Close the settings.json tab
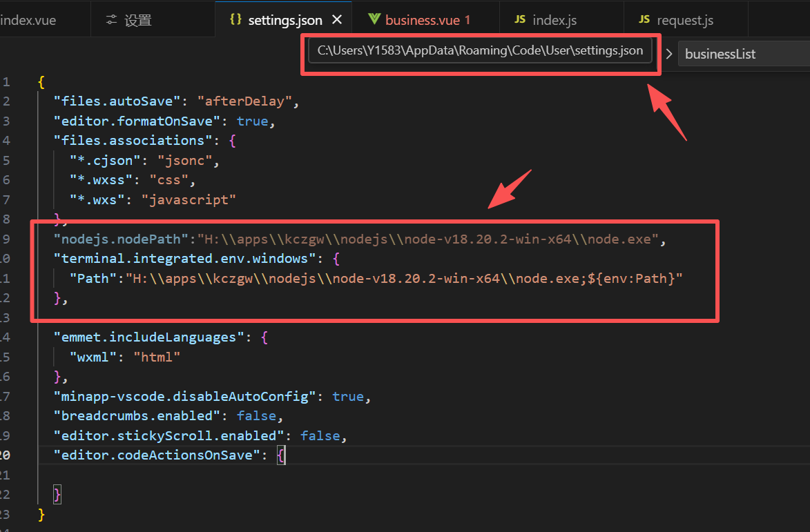Image resolution: width=810 pixels, height=532 pixels. pyautogui.click(x=337, y=20)
